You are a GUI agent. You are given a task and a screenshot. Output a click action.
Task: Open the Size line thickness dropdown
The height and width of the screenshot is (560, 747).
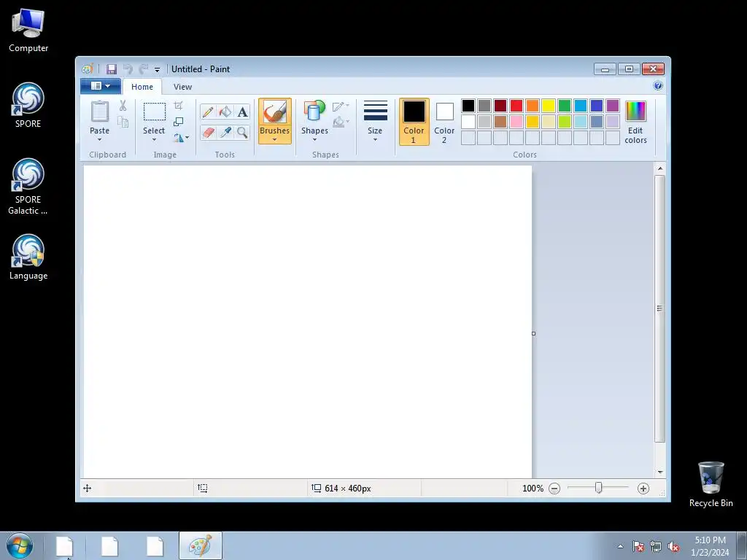[x=375, y=121]
